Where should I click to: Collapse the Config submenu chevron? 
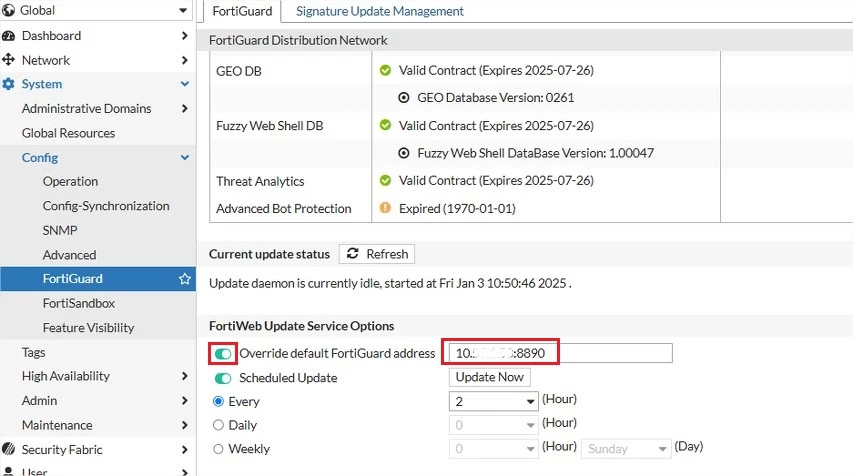(x=184, y=157)
